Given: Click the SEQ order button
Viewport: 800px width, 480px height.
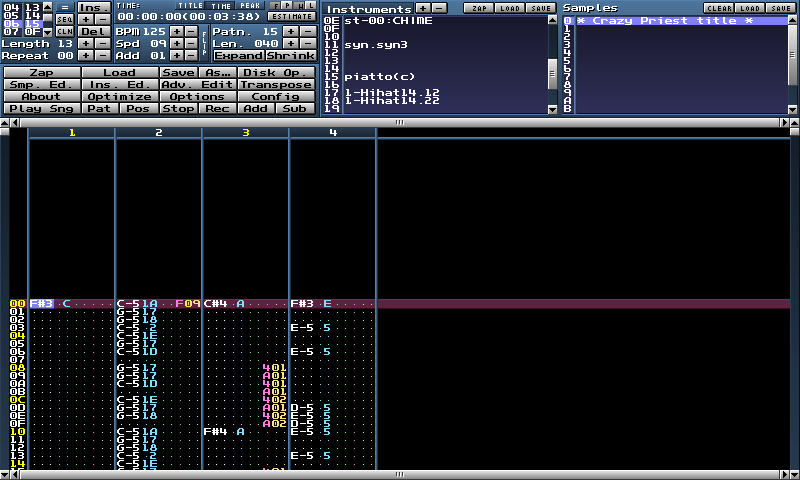Looking at the screenshot, I should (64, 19).
